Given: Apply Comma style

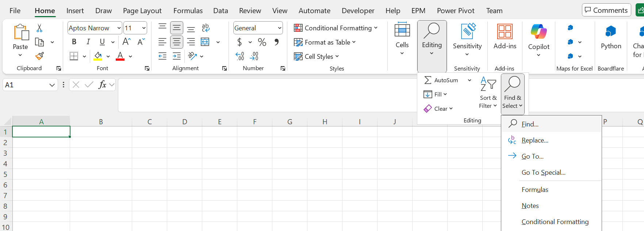Looking at the screenshot, I should [x=277, y=42].
